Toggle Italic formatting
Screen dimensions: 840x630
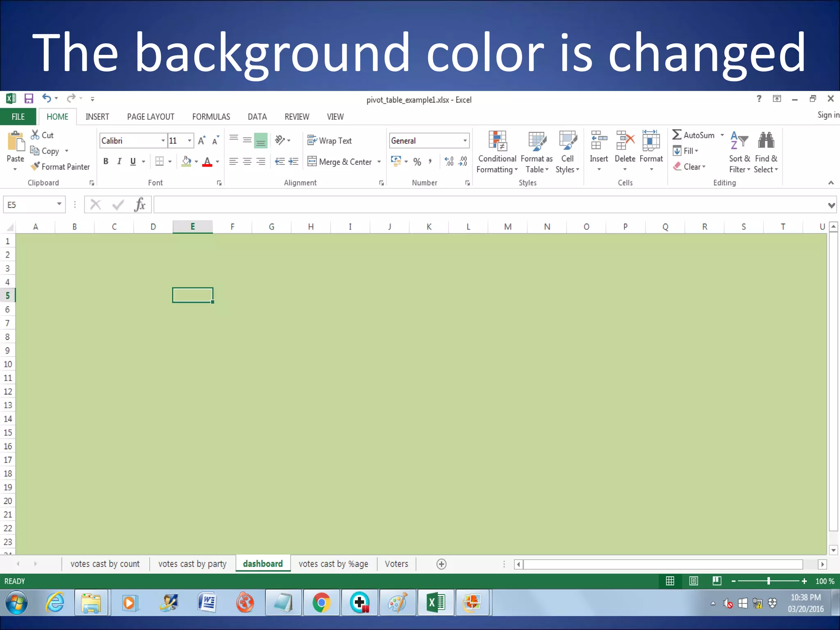[119, 162]
